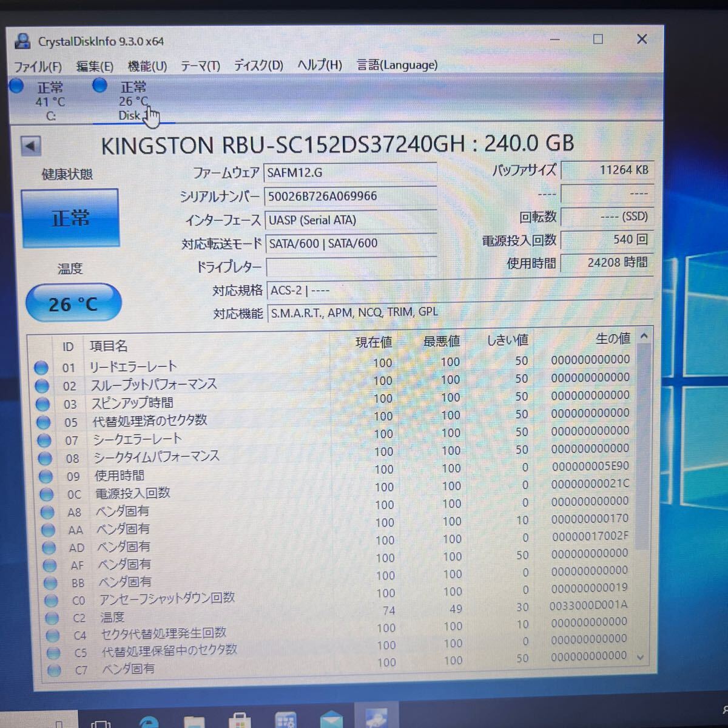728x728 pixels.
Task: Open the 編集(E) menu
Action: tap(95, 66)
